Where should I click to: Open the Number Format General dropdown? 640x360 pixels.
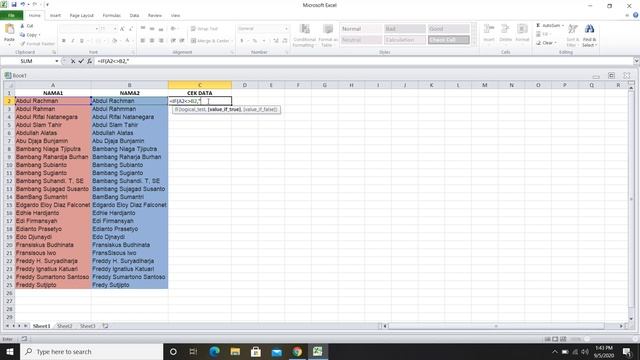tap(286, 29)
